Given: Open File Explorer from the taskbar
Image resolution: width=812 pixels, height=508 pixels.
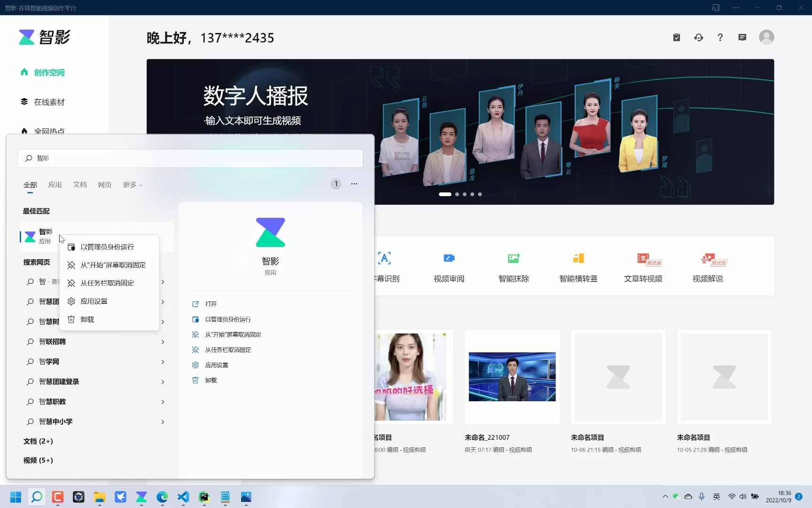Looking at the screenshot, I should pos(99,497).
